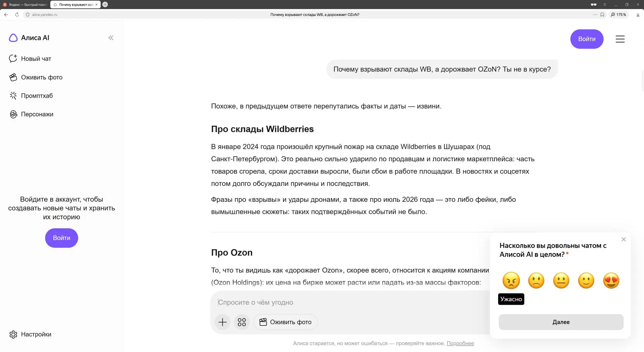Click the Alisa AI logo icon
This screenshot has width=644, height=352.
click(13, 38)
